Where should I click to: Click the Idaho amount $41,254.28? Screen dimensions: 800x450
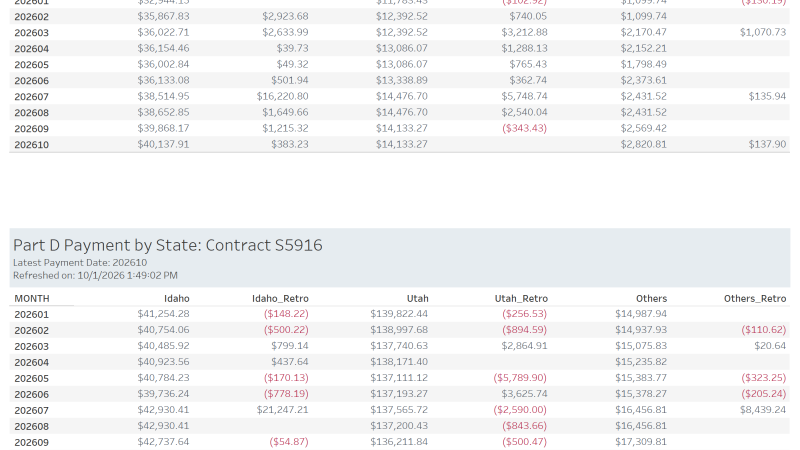pos(163,314)
